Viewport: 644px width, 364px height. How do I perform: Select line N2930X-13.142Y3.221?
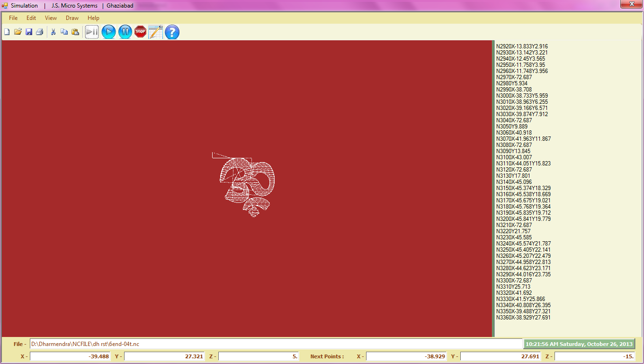point(522,52)
